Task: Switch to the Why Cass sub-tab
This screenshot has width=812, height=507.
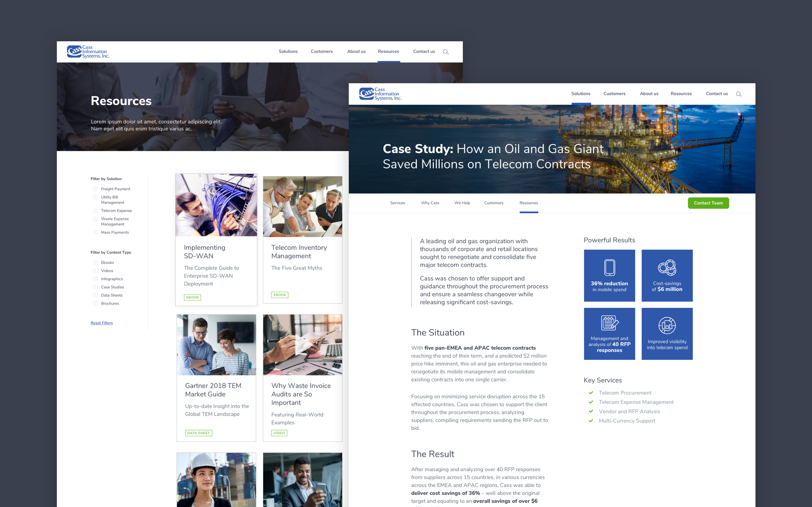Action: click(430, 203)
